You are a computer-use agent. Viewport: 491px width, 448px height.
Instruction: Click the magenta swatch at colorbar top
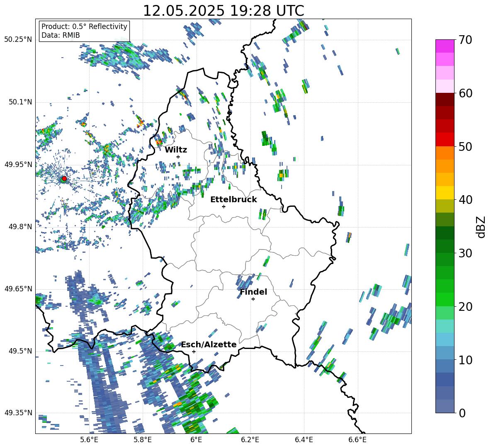(445, 46)
